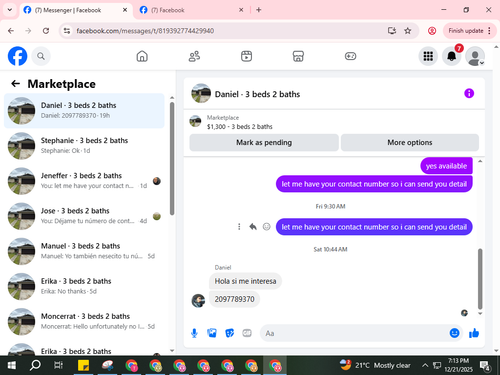The image size is (500, 375).
Task: Open Chrome profile icon
Action: coord(432,31)
